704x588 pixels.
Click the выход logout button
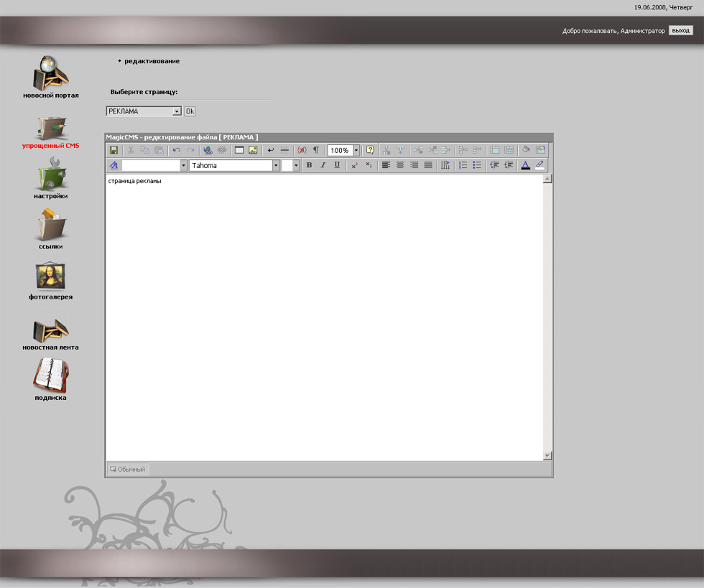click(680, 31)
